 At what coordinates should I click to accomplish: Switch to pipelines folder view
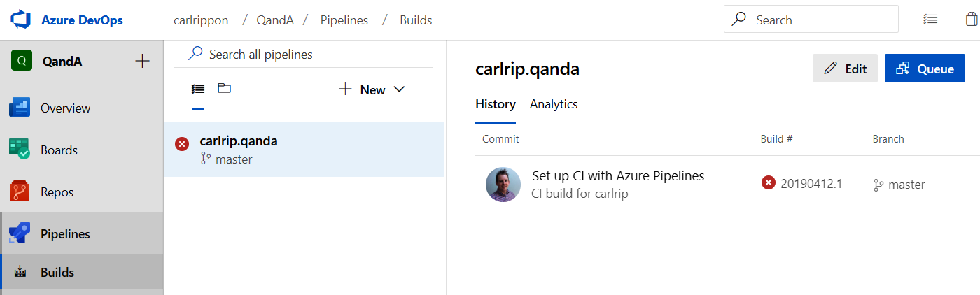pyautogui.click(x=224, y=89)
